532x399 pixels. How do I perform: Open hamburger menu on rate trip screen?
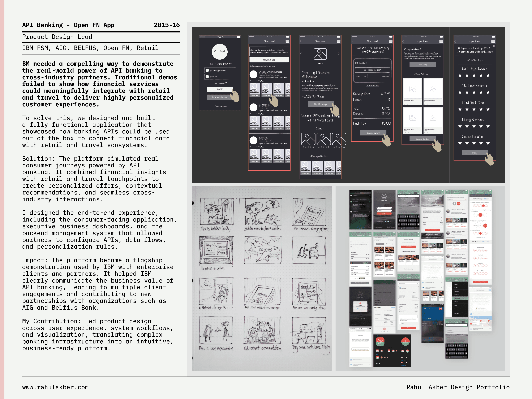493,41
